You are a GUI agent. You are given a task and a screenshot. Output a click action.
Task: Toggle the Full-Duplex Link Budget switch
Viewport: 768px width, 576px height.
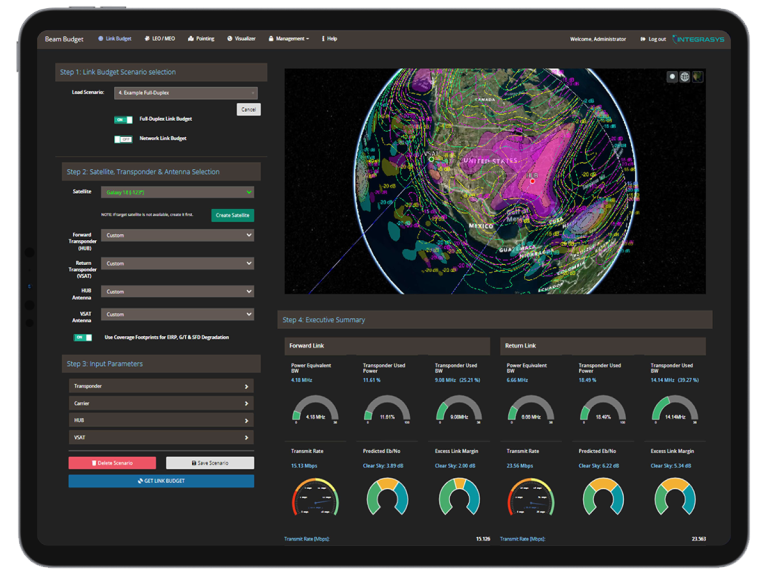(124, 119)
